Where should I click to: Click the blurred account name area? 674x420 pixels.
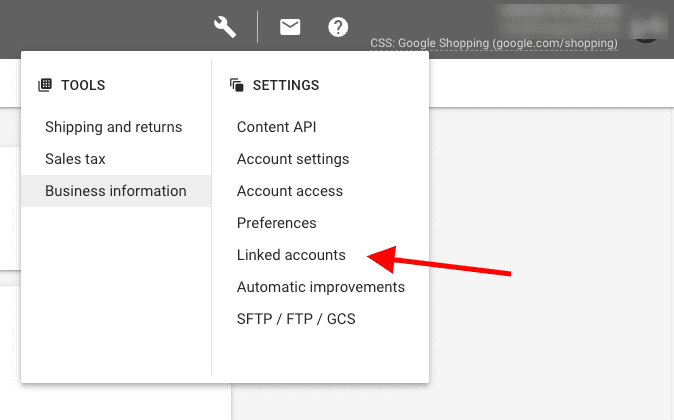559,19
